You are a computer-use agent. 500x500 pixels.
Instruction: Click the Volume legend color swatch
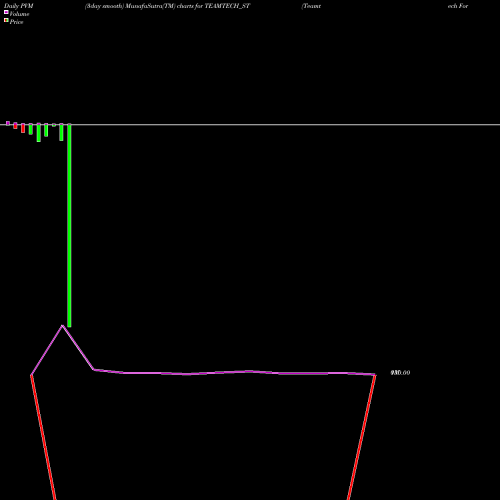(x=6, y=12)
